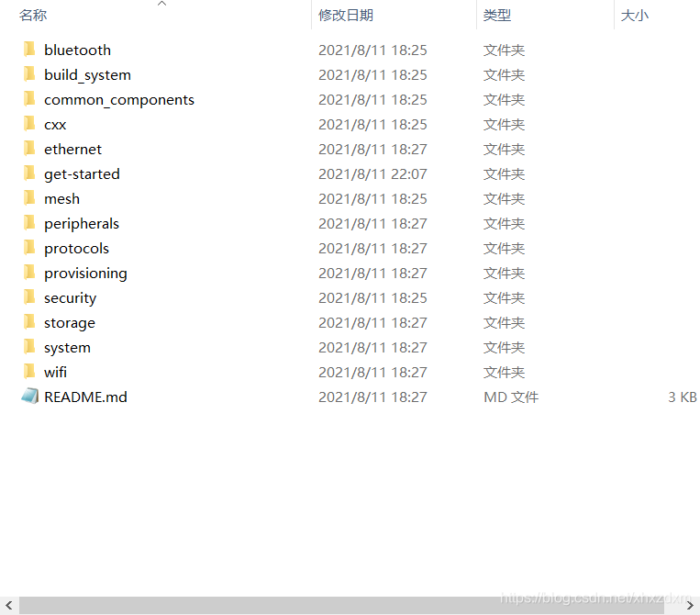Screen dimensions: 700x615
Task: Click the 文件夹 type of wifi row
Action: (x=504, y=373)
